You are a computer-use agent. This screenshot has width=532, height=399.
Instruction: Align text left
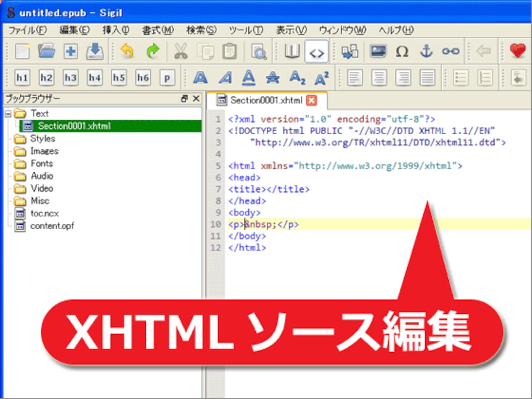pos(355,78)
